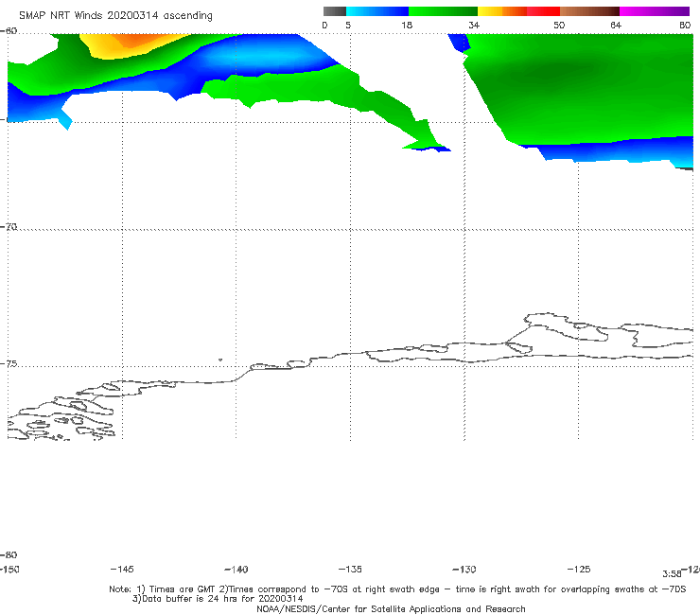Click the longitude label "-145"
Viewport: 700px width, 615px height.
pos(122,569)
